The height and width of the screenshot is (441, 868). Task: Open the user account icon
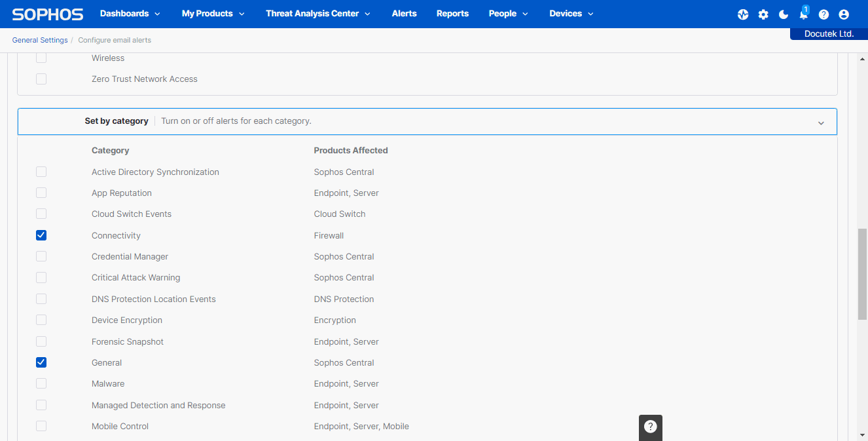pyautogui.click(x=844, y=14)
